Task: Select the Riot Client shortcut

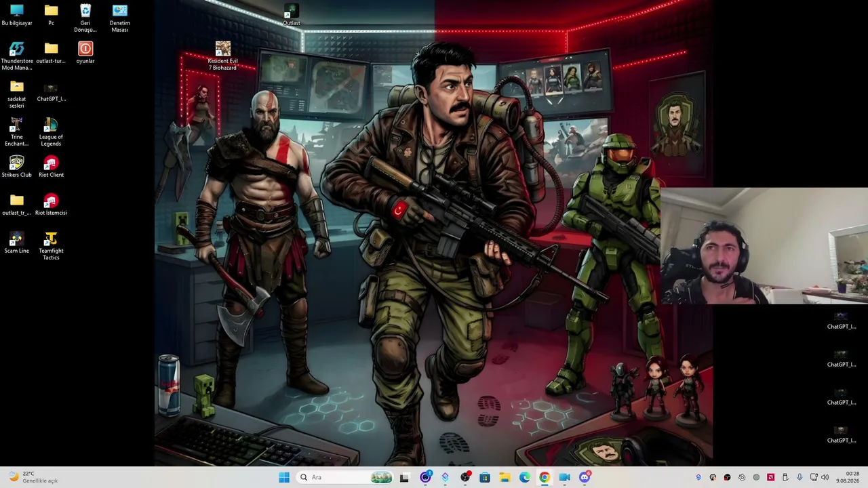Action: coord(51,167)
